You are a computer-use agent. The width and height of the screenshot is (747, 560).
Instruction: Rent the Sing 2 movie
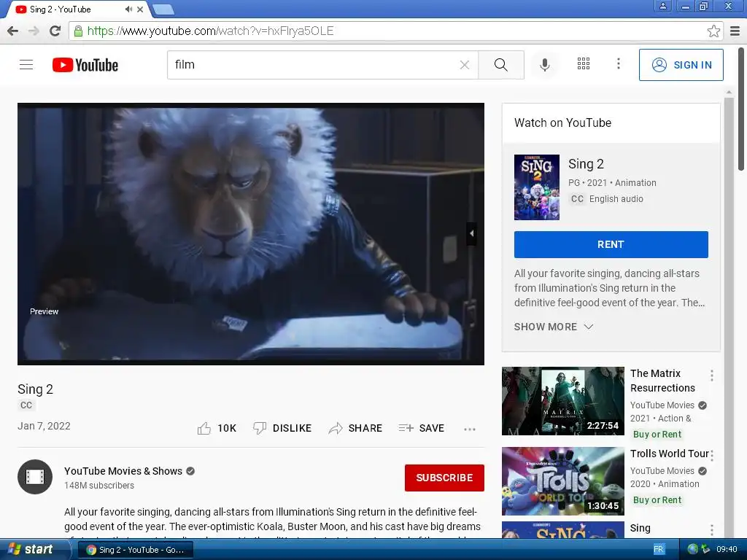click(611, 244)
